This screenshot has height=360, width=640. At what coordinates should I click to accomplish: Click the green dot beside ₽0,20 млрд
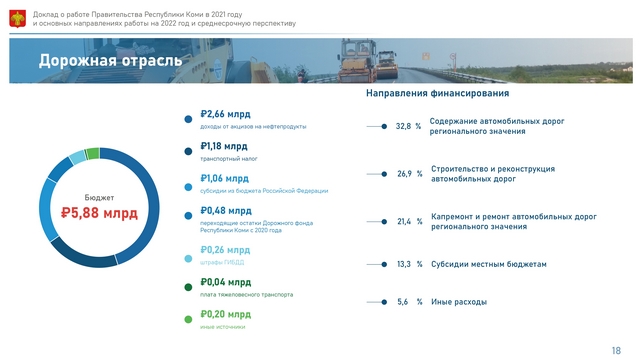[x=188, y=319]
